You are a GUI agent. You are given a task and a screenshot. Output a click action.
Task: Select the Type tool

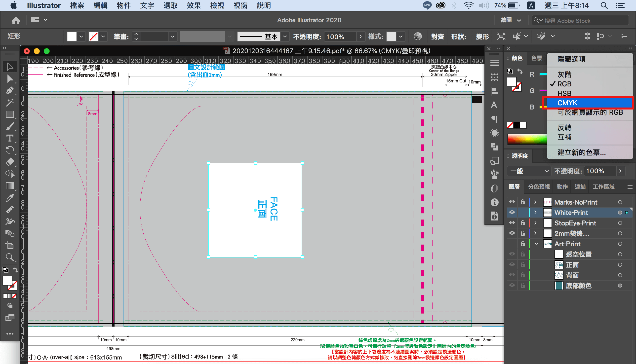tap(10, 138)
